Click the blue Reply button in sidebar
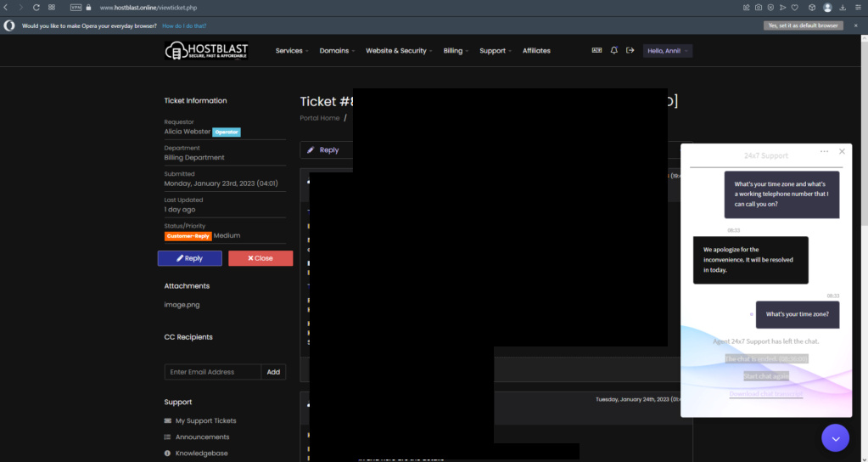Viewport: 868px width, 462px height. click(x=190, y=258)
